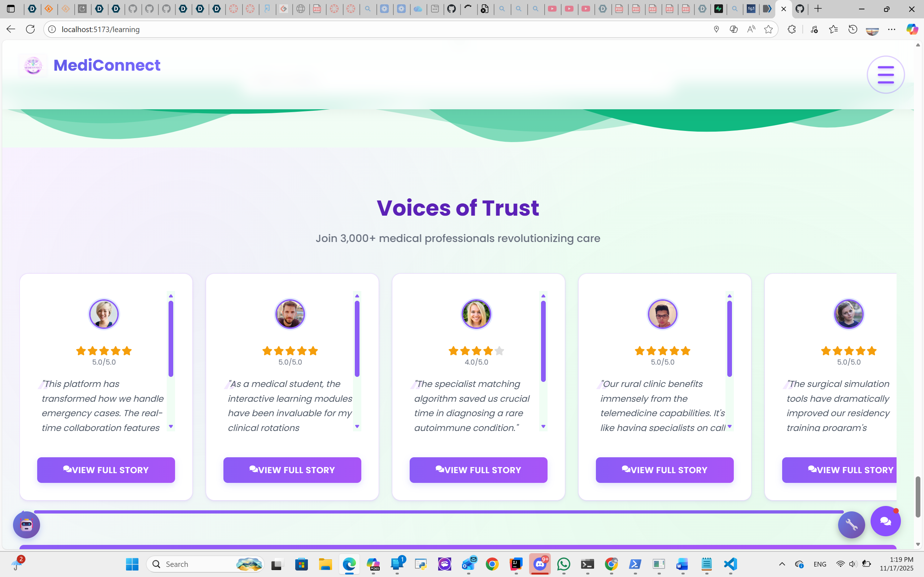This screenshot has width=924, height=577.
Task: View full story of first testimonial
Action: click(x=106, y=470)
